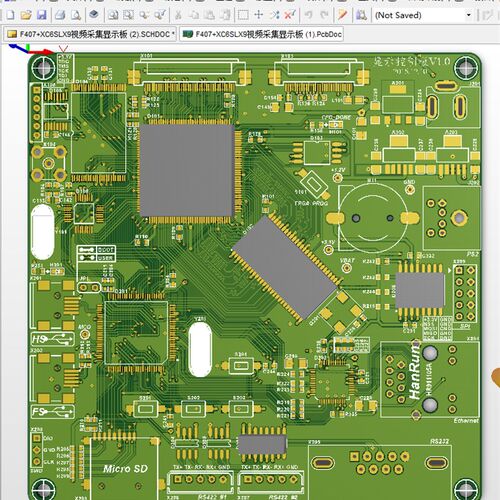The image size is (500, 500).
Task: Switch to the (2).SCHDOC schematic tab
Action: 90,34
